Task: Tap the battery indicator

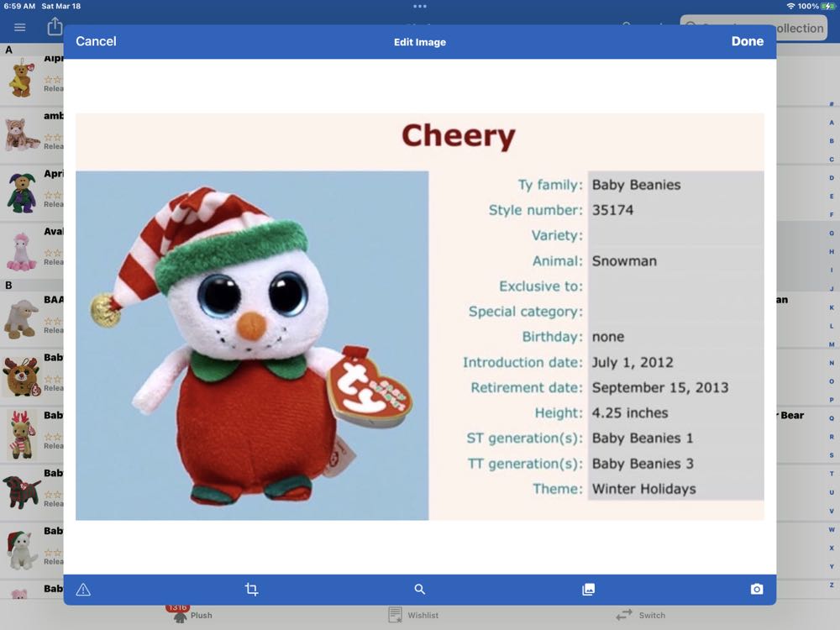Action: click(829, 6)
